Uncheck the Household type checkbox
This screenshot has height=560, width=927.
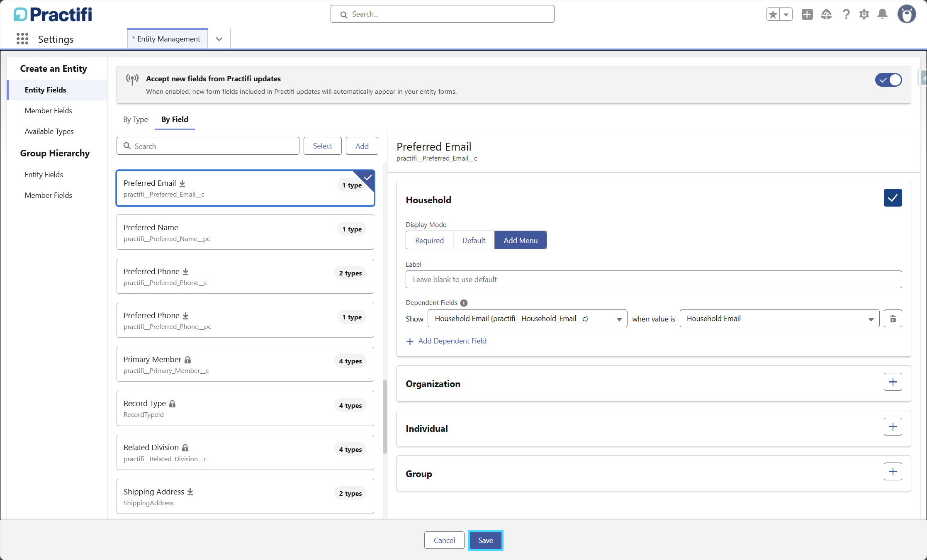pyautogui.click(x=893, y=198)
